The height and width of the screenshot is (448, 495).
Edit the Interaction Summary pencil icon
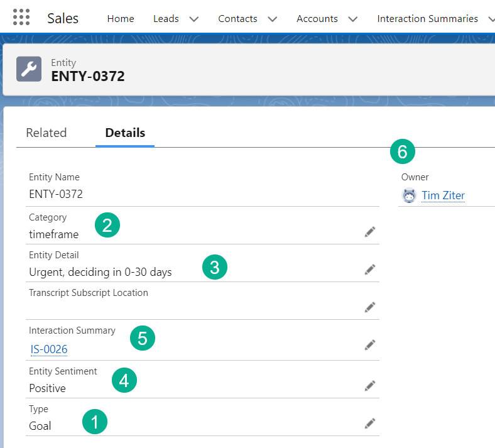(x=370, y=345)
